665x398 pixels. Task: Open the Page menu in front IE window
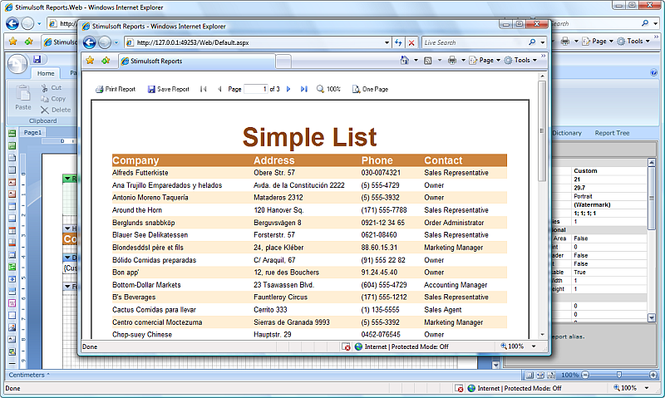[x=485, y=60]
